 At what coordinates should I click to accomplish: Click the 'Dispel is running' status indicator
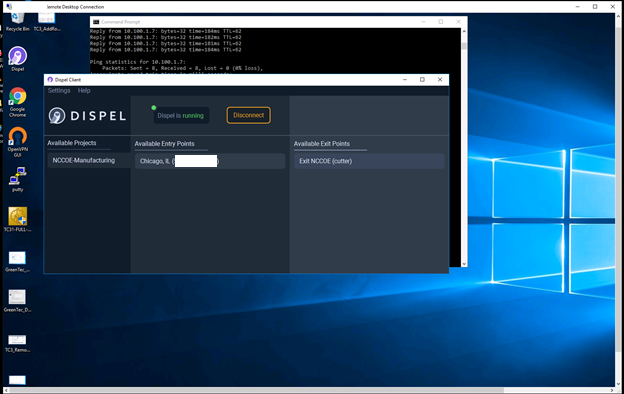(181, 115)
